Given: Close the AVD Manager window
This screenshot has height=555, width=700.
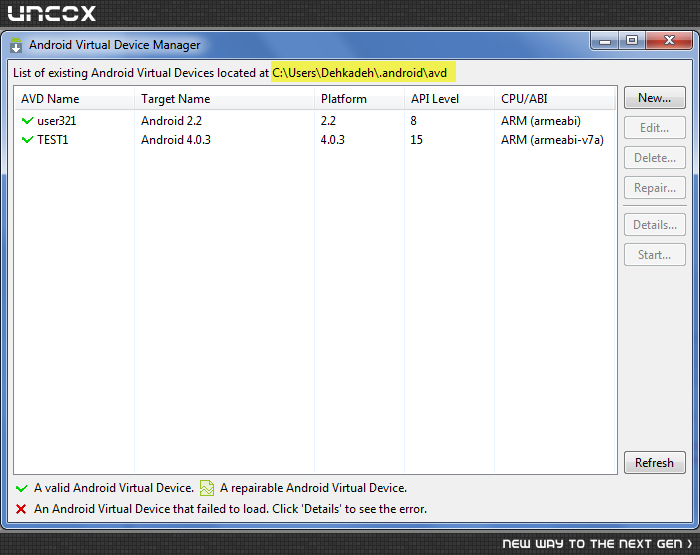Looking at the screenshot, I should point(669,41).
